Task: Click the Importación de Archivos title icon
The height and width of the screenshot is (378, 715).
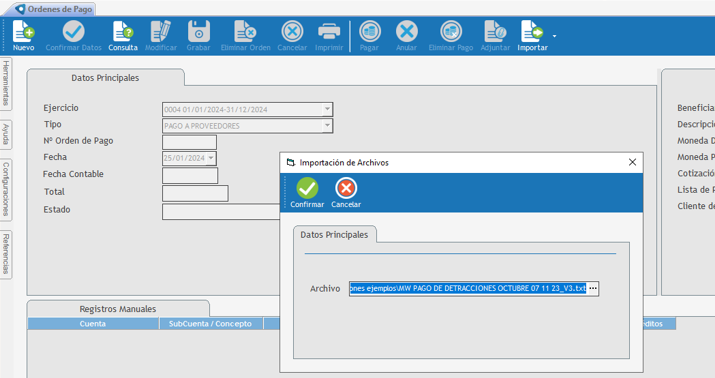Action: click(290, 162)
